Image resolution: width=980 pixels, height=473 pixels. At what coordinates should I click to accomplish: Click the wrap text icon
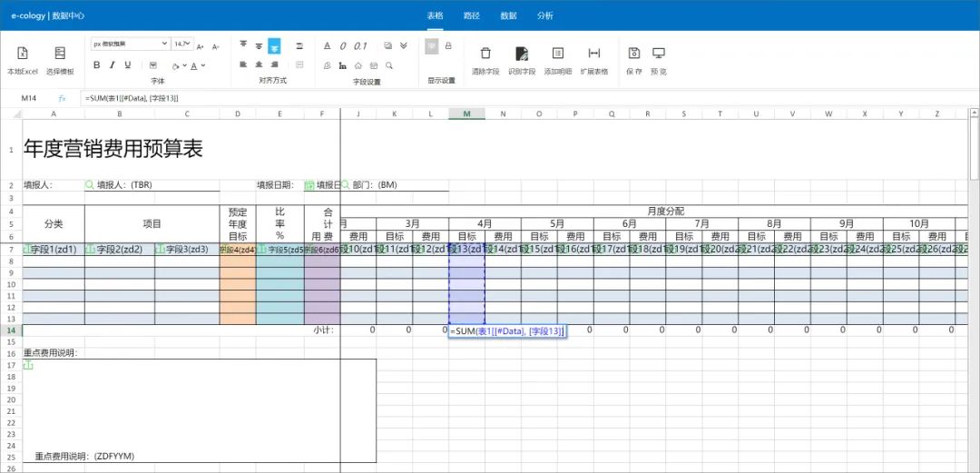(x=299, y=45)
